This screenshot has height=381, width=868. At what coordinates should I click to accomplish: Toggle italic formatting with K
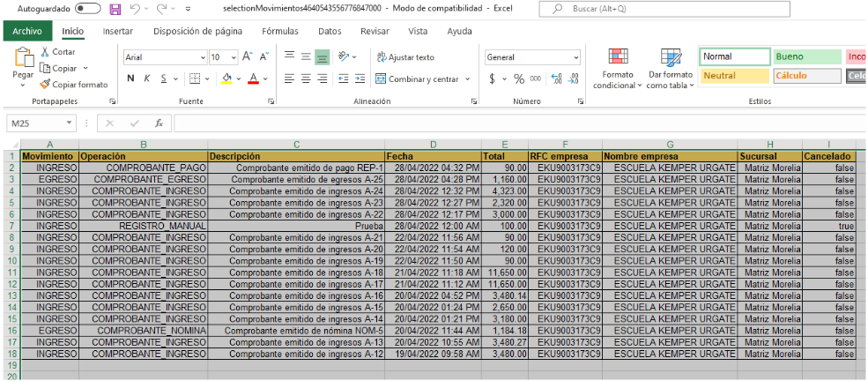[x=147, y=78]
